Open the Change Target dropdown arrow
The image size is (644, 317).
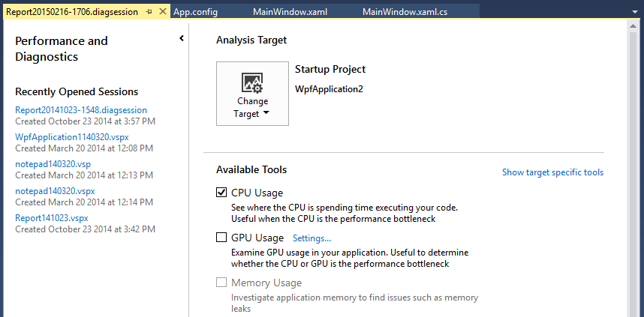tap(266, 113)
